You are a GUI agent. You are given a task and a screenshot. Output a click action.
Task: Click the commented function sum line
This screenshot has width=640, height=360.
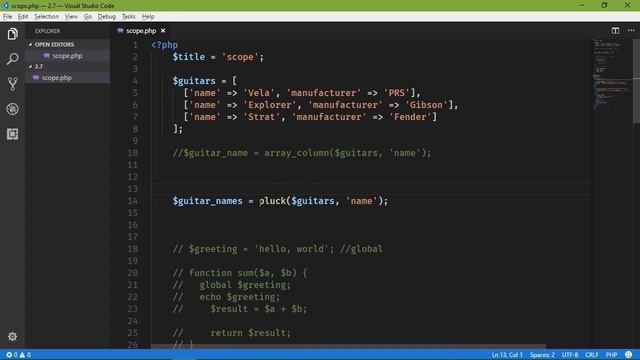click(x=240, y=273)
